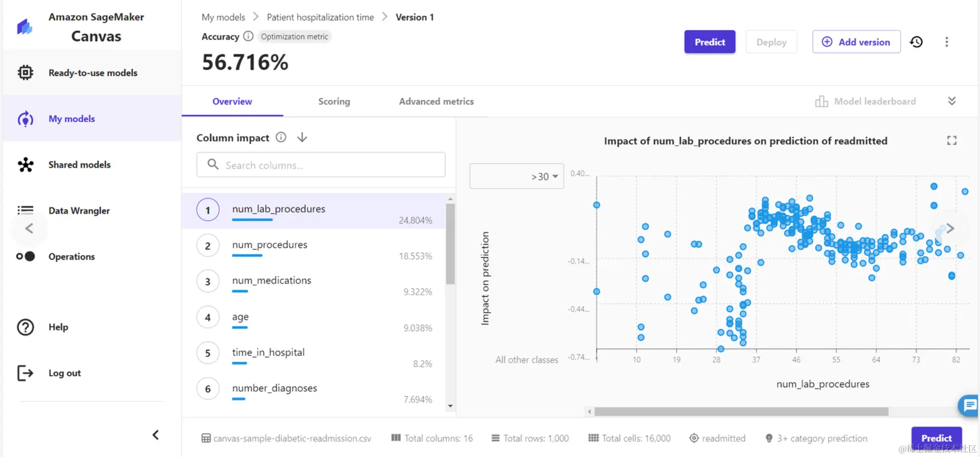Switch to the Scoring tab
The width and height of the screenshot is (980, 457).
[334, 101]
